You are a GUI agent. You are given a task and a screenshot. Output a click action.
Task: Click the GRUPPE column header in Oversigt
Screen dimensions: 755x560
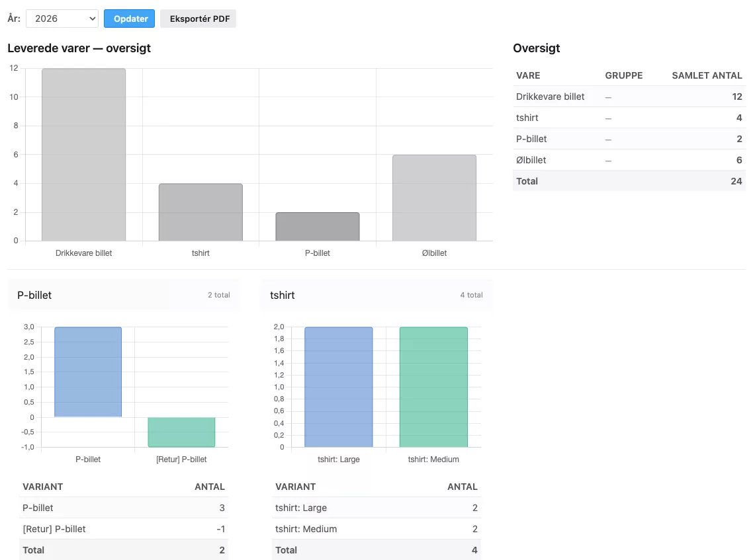click(624, 75)
